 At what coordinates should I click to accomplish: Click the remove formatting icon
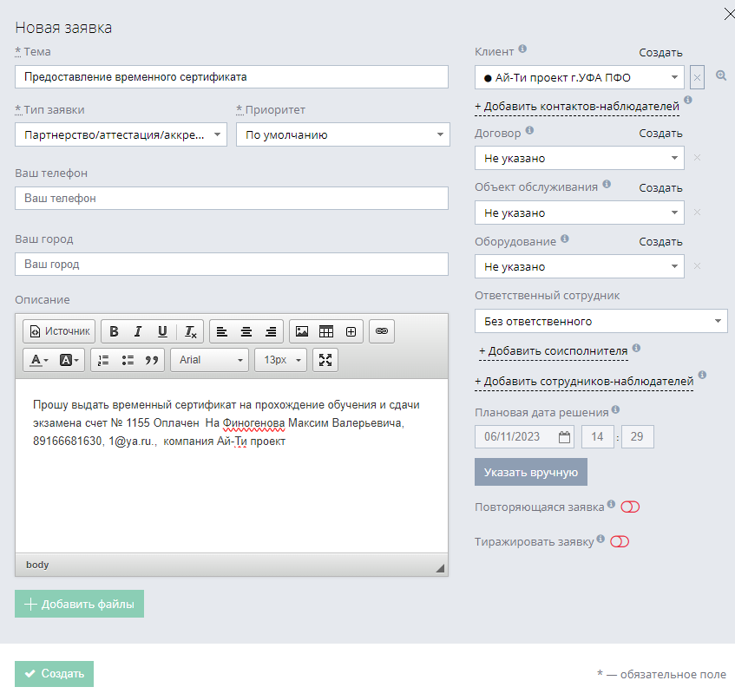click(x=191, y=331)
